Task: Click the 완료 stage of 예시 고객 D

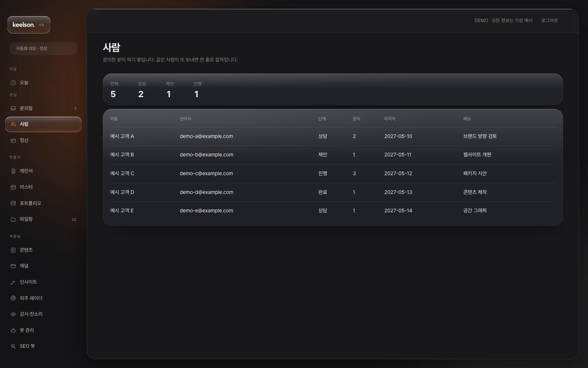Action: [323, 192]
